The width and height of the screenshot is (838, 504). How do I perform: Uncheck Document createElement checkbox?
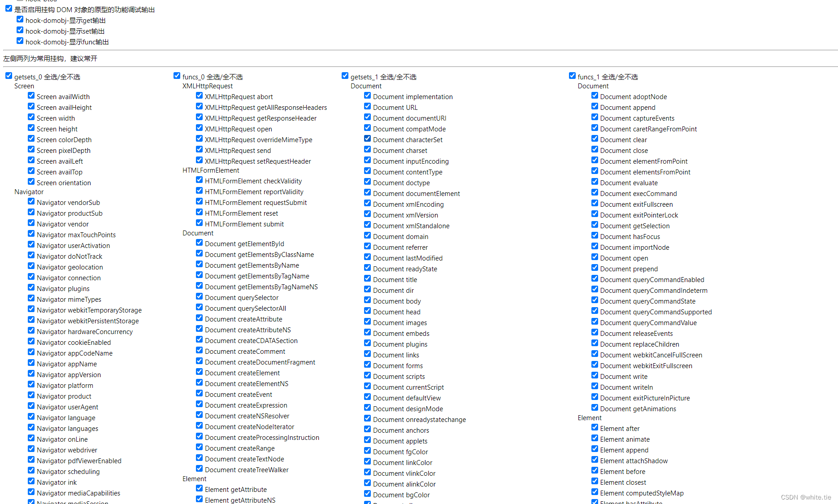pyautogui.click(x=199, y=371)
